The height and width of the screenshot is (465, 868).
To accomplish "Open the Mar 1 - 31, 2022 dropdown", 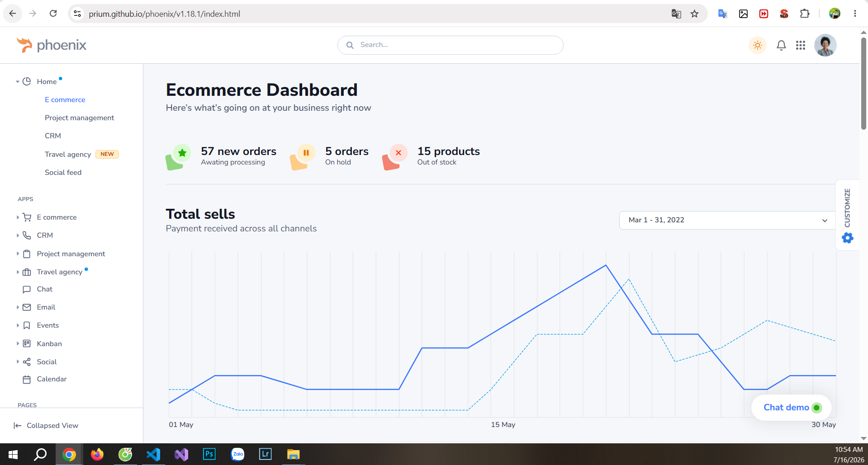I will click(x=727, y=220).
